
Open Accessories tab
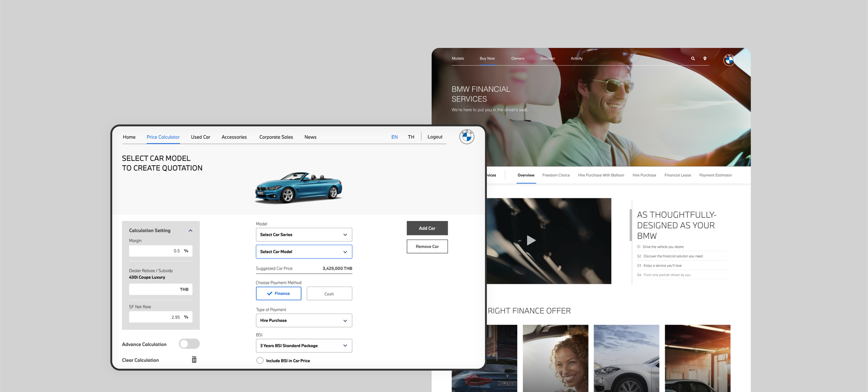pyautogui.click(x=234, y=137)
